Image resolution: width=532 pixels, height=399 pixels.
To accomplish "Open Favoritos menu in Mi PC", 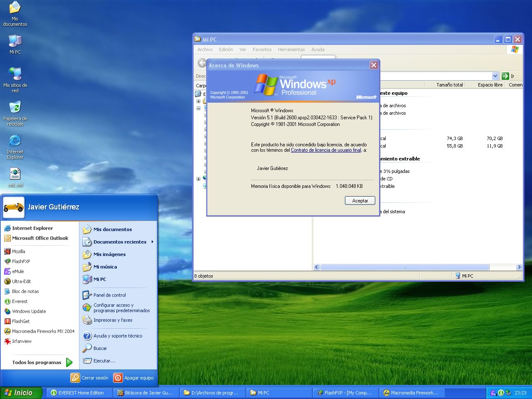I will click(262, 49).
